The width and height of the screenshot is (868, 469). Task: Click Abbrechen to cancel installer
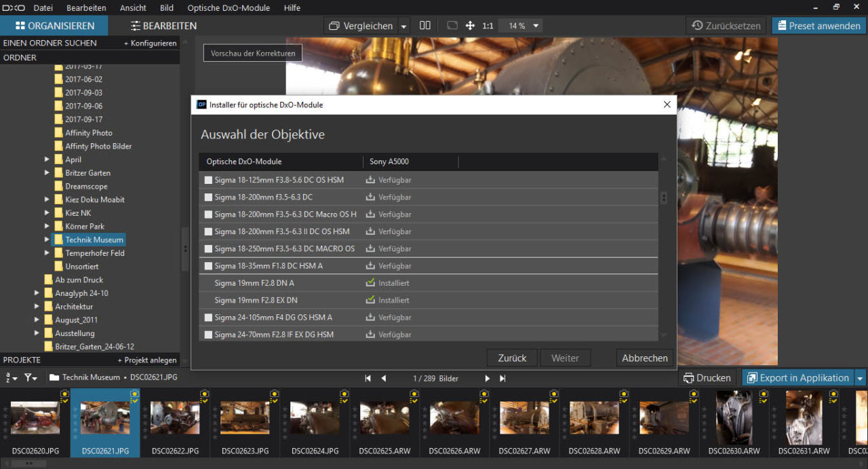pyautogui.click(x=645, y=358)
